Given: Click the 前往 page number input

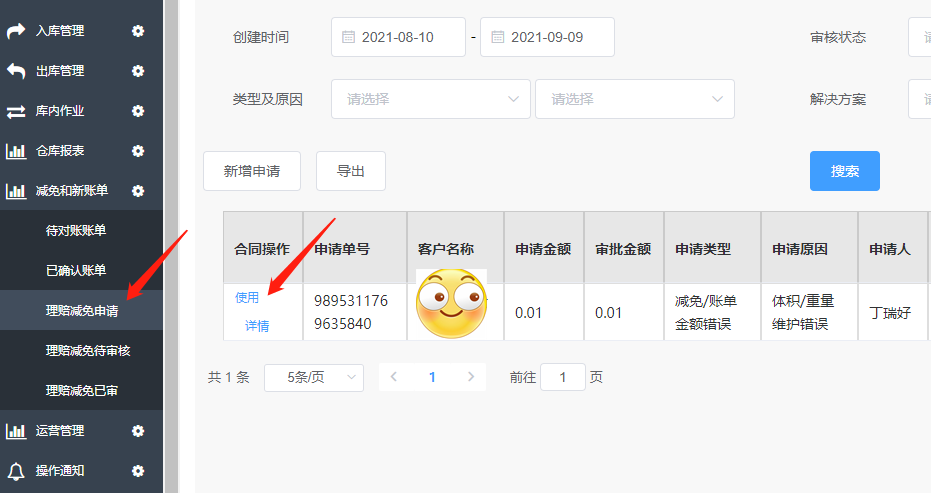Looking at the screenshot, I should click(563, 377).
